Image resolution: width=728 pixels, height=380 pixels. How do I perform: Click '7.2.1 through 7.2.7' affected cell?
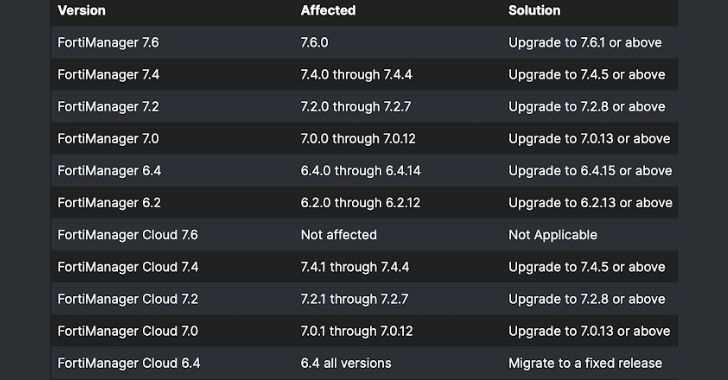[x=355, y=299]
